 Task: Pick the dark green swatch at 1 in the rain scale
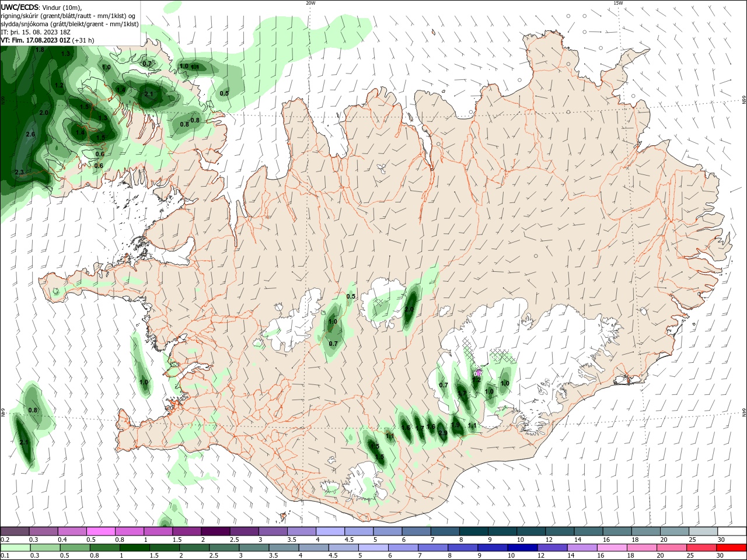pos(135,548)
